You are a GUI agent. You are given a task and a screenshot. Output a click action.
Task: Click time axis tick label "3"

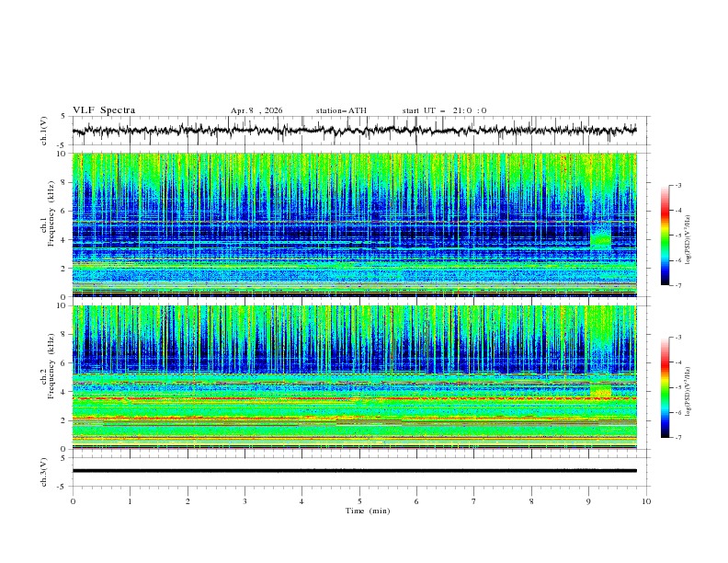click(245, 501)
